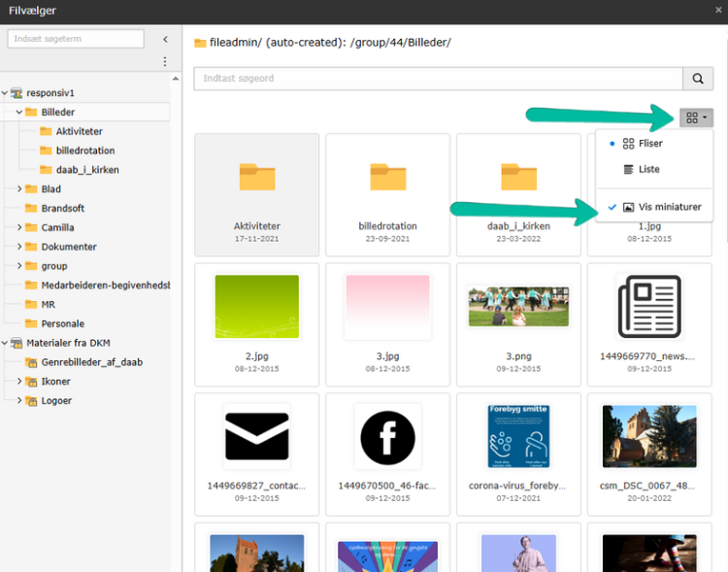Select the csm_DSC_0067_48 church photo
This screenshot has width=728, height=572.
[x=649, y=436]
